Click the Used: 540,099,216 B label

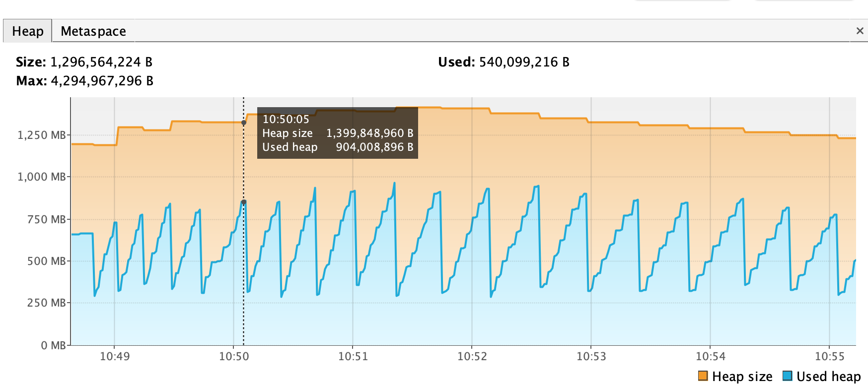click(x=504, y=62)
